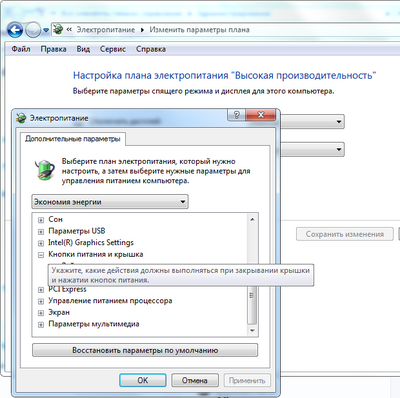The height and width of the screenshot is (398, 400).
Task: Open the Справка menu
Action: pos(151,49)
